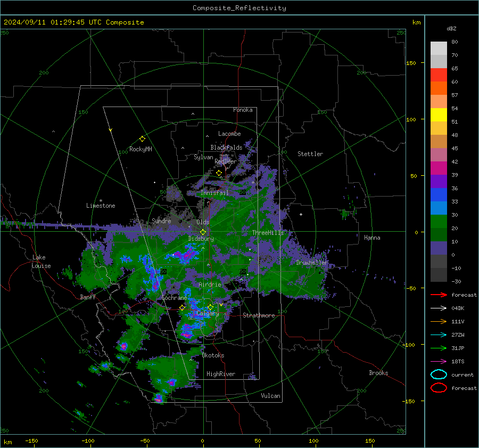The height and width of the screenshot is (448, 479).
Task: Pick the dark orange swatch in the dBZ scale
Action: 439,88
